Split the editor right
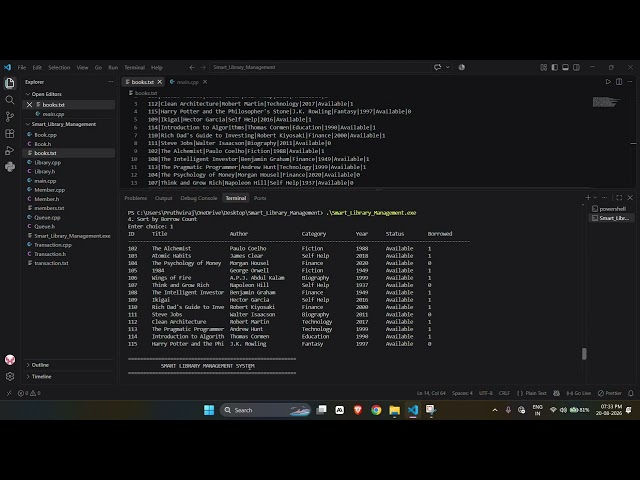 [619, 82]
